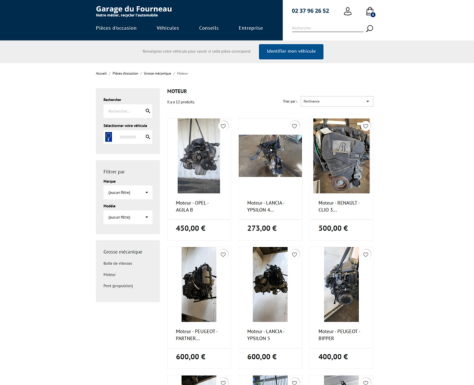This screenshot has height=385, width=474.
Task: Open Boîte de vitesses category
Action: pos(118,263)
